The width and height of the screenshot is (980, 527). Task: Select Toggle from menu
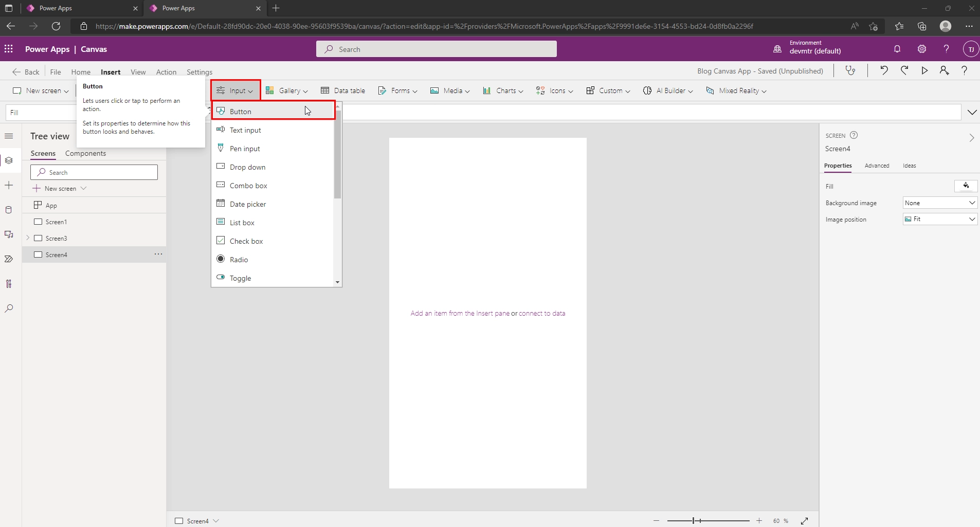pos(273,278)
